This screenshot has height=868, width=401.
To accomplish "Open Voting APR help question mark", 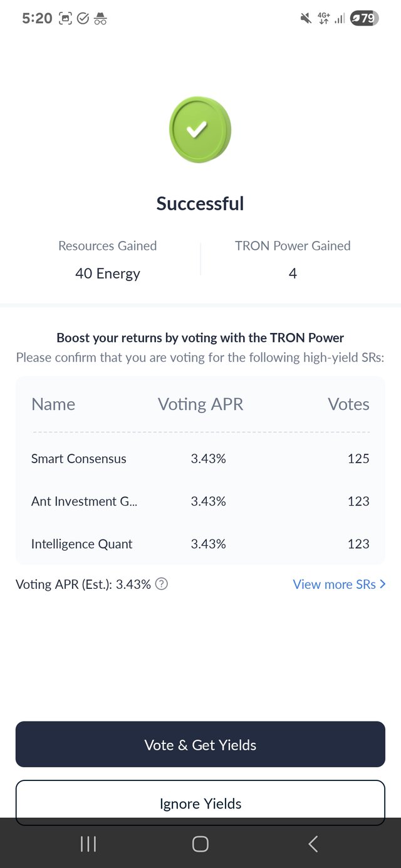I will pyautogui.click(x=161, y=584).
